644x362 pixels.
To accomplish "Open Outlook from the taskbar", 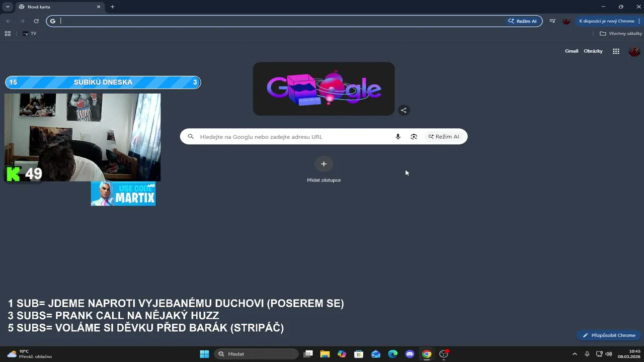I will [x=376, y=354].
